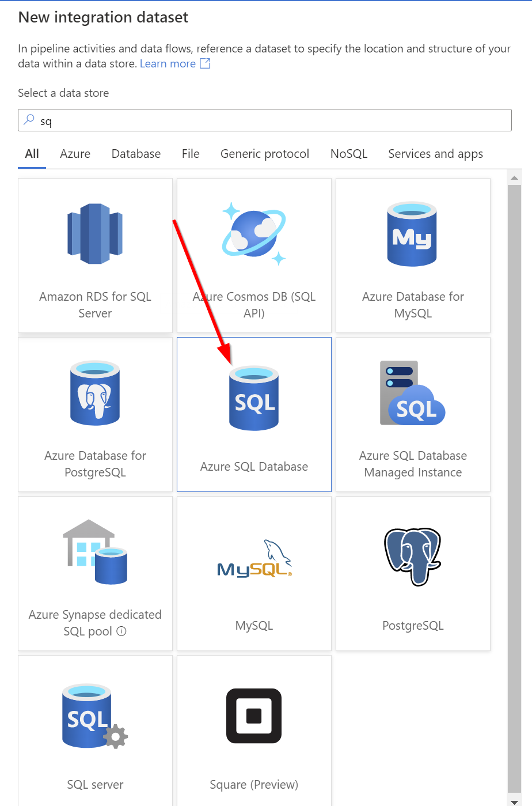
Task: Open the Database tab
Action: click(x=136, y=154)
